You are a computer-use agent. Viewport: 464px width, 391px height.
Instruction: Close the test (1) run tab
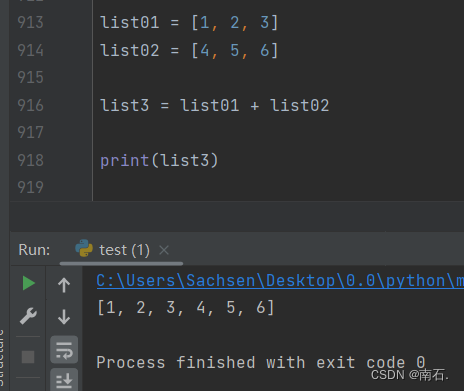(x=164, y=250)
